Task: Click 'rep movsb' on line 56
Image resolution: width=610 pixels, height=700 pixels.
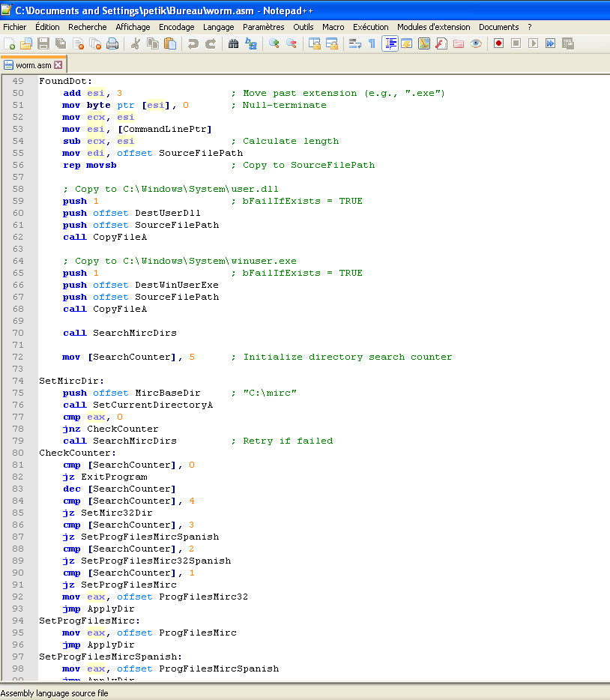Action: tap(90, 165)
